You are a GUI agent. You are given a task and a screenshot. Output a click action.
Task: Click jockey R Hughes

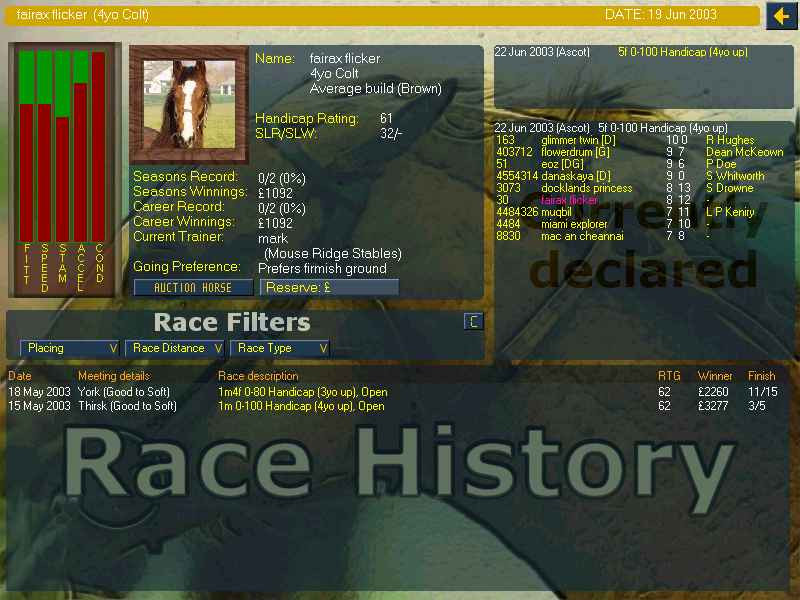point(730,140)
